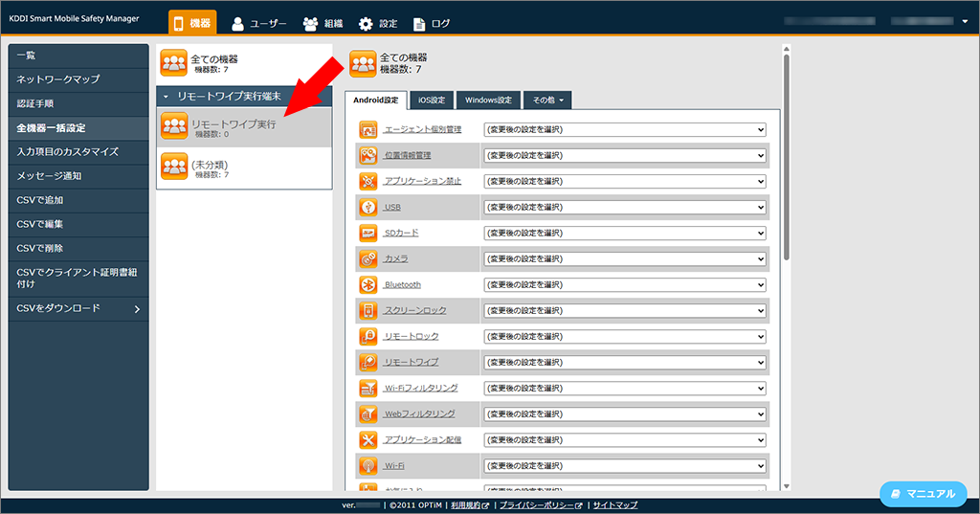Screen dimensions: 980x514
Task: Open 一覧 in the sidebar
Action: [78, 56]
